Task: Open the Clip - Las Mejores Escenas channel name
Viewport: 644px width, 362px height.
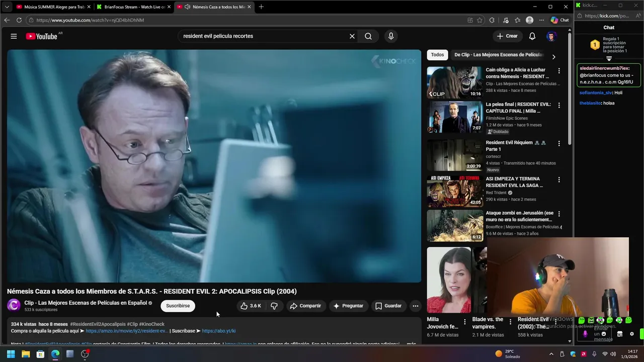Action: point(86,303)
